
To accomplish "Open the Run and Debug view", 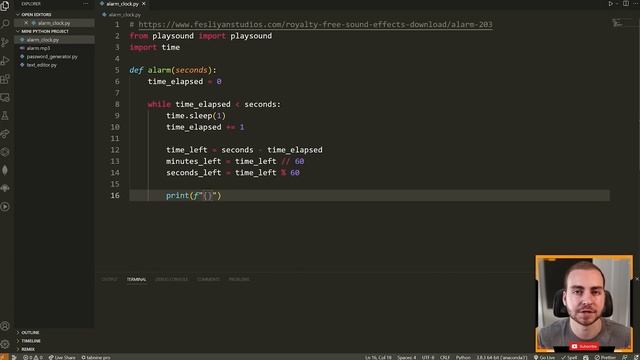I will coord(5,60).
